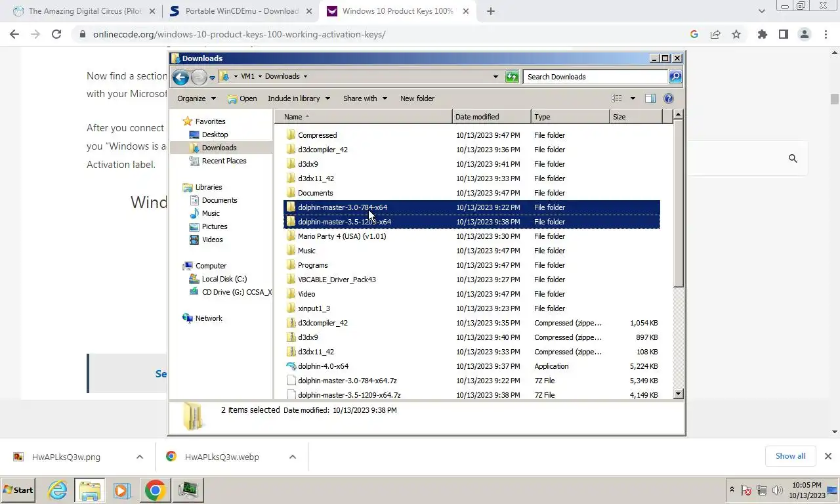Open the Chrome profile avatar

click(805, 34)
